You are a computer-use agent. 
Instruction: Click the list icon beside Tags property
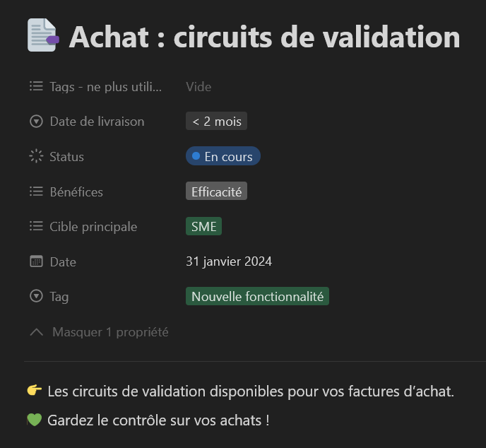coord(37,86)
